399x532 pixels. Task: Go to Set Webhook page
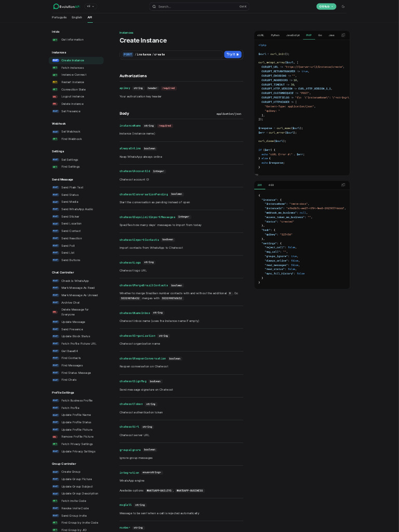pos(71,131)
